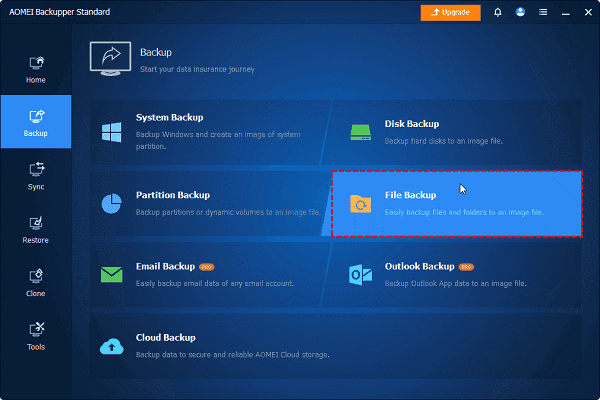Select the Backup tab in sidebar

(x=36, y=122)
